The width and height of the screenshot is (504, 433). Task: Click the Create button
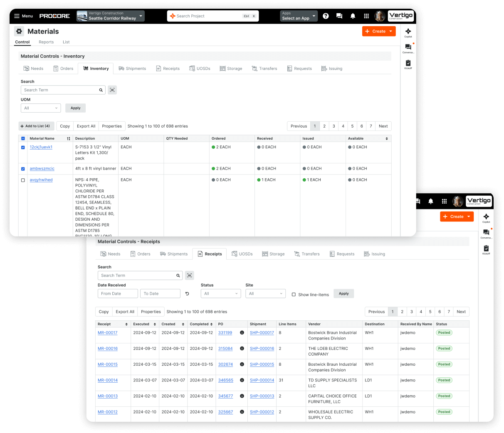(378, 31)
